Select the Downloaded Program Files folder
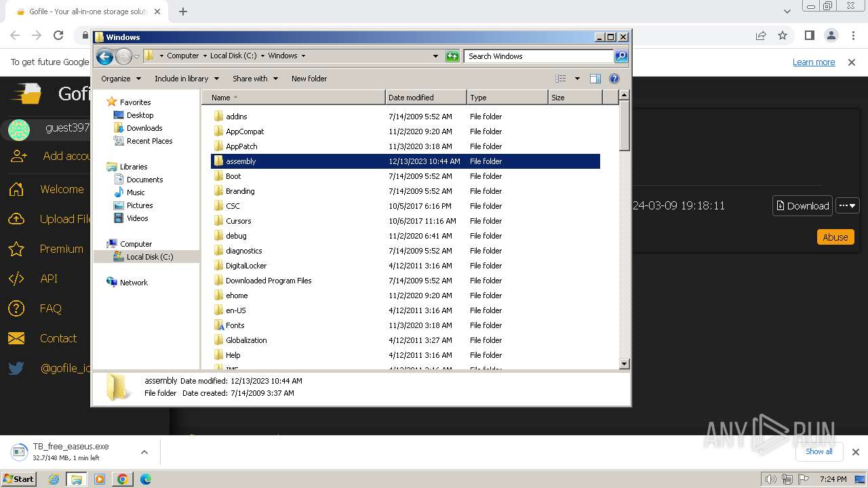Screen dimensions: 868x488 pyautogui.click(x=269, y=281)
